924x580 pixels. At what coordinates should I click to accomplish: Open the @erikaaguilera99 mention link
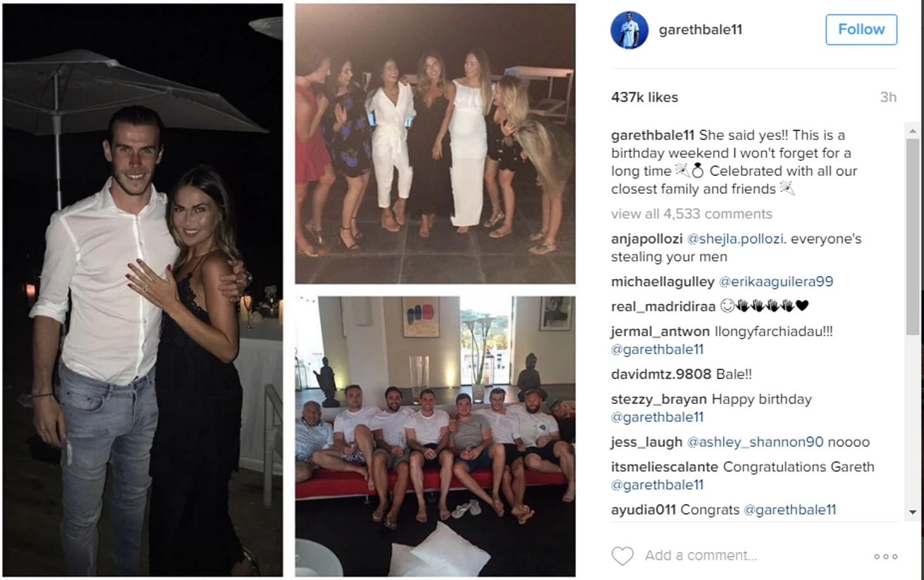[x=776, y=282]
